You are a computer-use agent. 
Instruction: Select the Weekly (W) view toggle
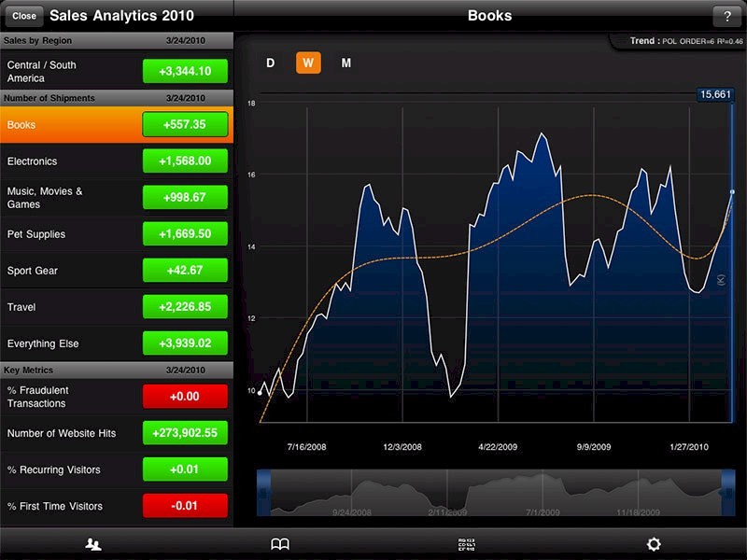308,63
